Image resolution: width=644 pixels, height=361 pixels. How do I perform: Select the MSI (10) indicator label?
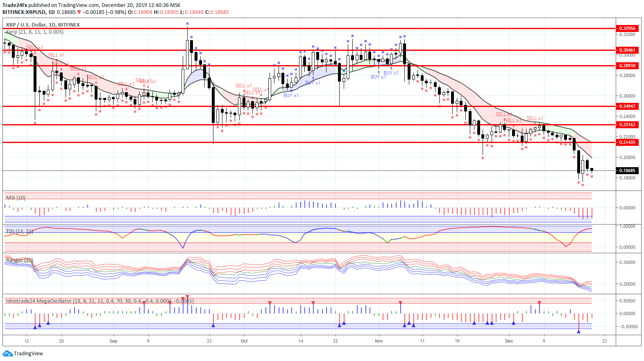point(16,198)
